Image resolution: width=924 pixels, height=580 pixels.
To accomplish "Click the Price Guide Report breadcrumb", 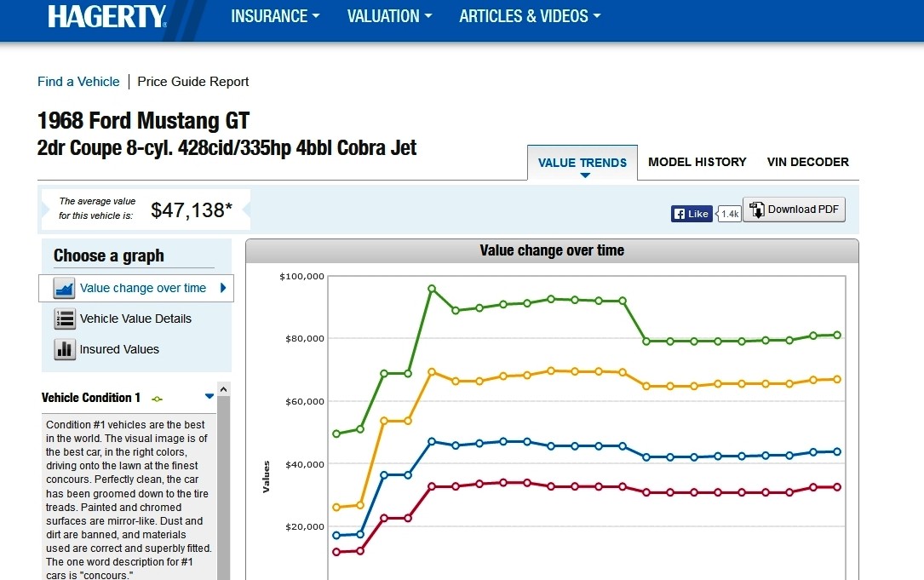I will pyautogui.click(x=192, y=82).
